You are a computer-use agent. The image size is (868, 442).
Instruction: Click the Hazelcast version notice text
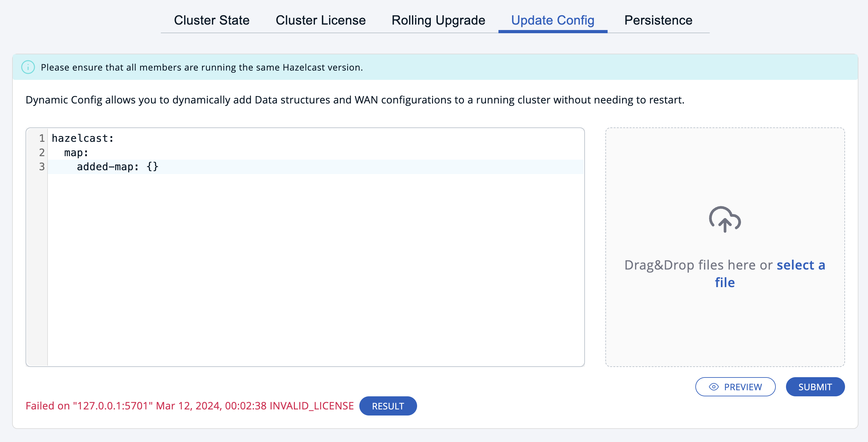(x=202, y=67)
